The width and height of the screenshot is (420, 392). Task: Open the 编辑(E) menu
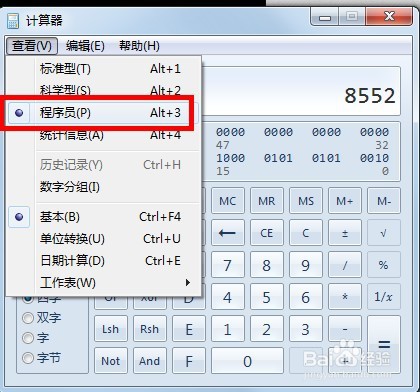tap(85, 46)
